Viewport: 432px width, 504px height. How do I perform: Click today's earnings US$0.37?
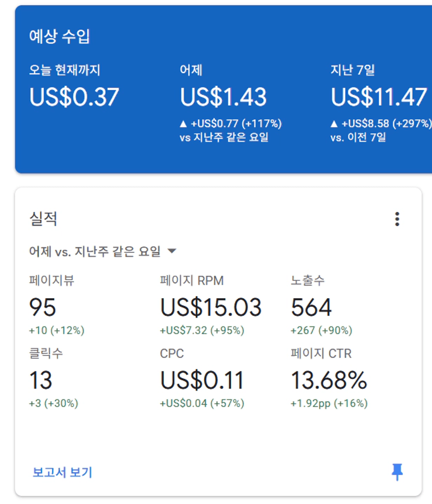(x=74, y=97)
